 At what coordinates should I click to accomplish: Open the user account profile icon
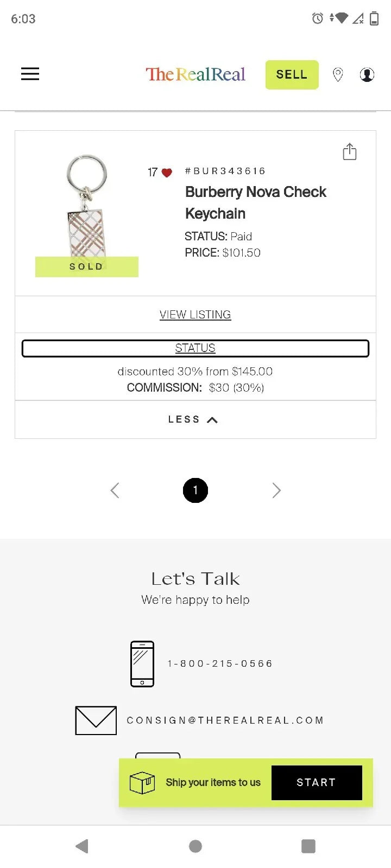[x=367, y=75]
